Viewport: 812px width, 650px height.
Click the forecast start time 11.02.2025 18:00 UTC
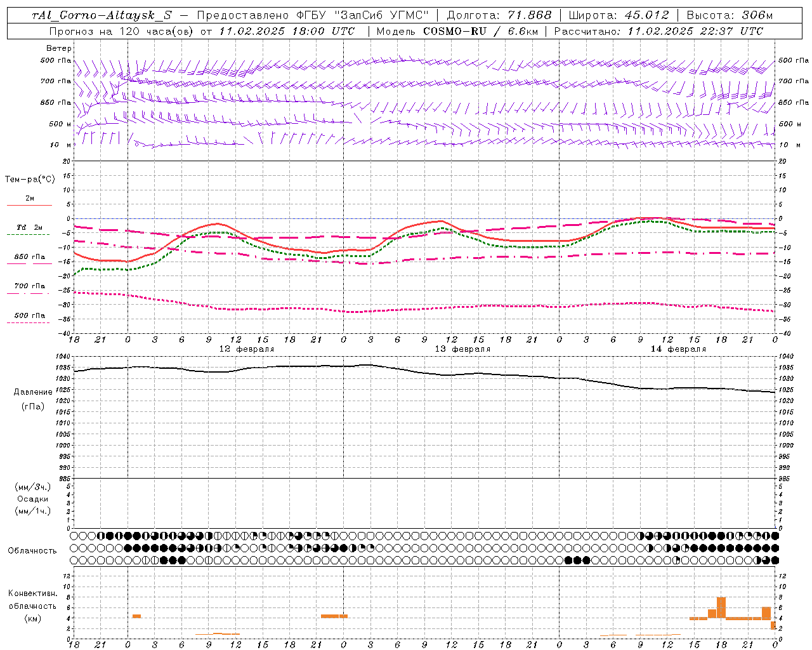(287, 31)
